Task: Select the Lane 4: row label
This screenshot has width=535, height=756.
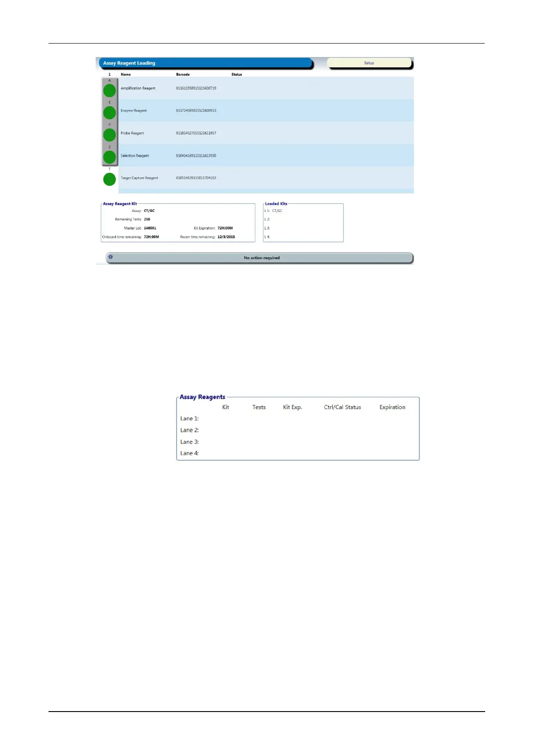Action: point(190,453)
